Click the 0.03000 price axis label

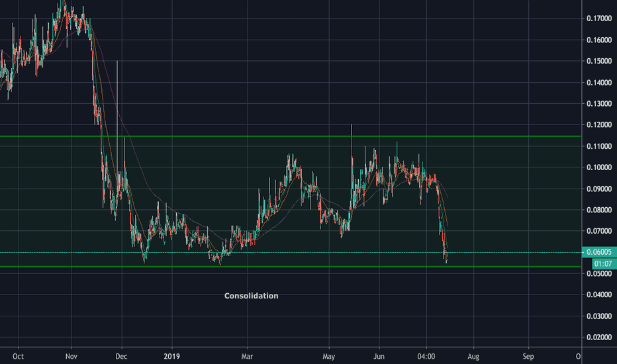tap(599, 316)
